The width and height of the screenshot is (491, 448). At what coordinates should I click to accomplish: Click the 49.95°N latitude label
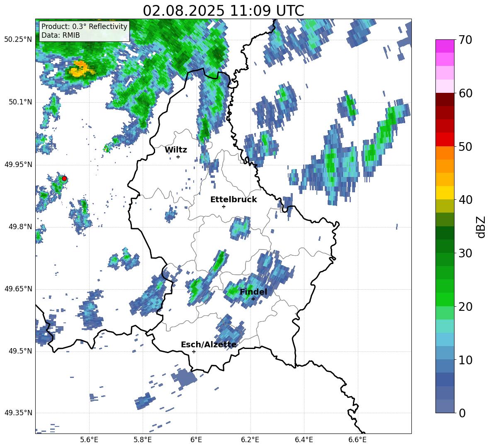point(18,165)
